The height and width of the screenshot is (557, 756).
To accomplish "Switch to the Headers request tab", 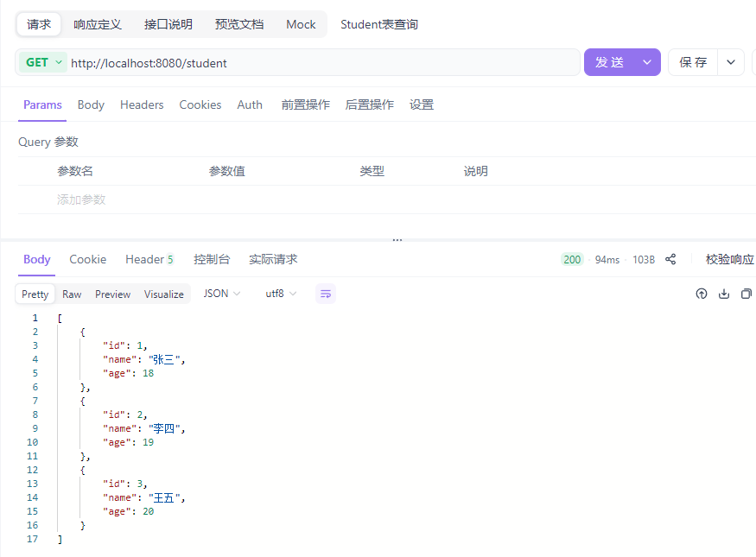I will 141,104.
